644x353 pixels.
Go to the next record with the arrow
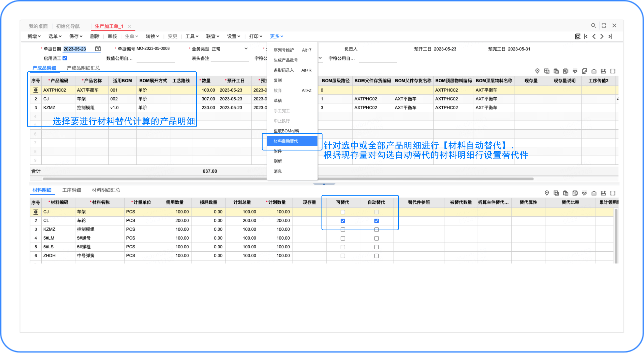click(602, 36)
